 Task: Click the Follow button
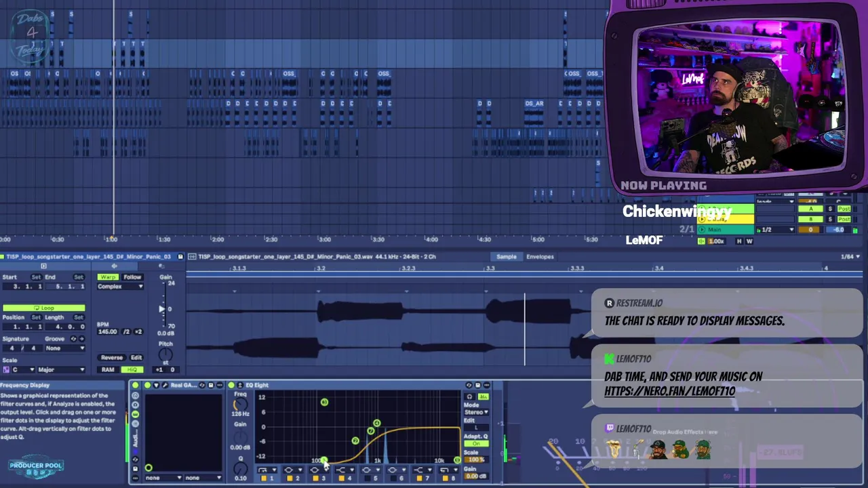132,277
